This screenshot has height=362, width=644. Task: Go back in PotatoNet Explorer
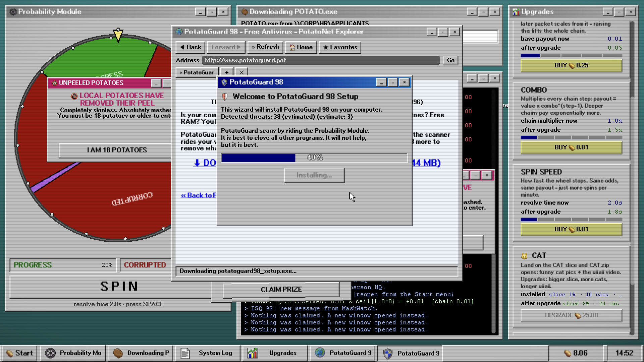[x=191, y=47]
